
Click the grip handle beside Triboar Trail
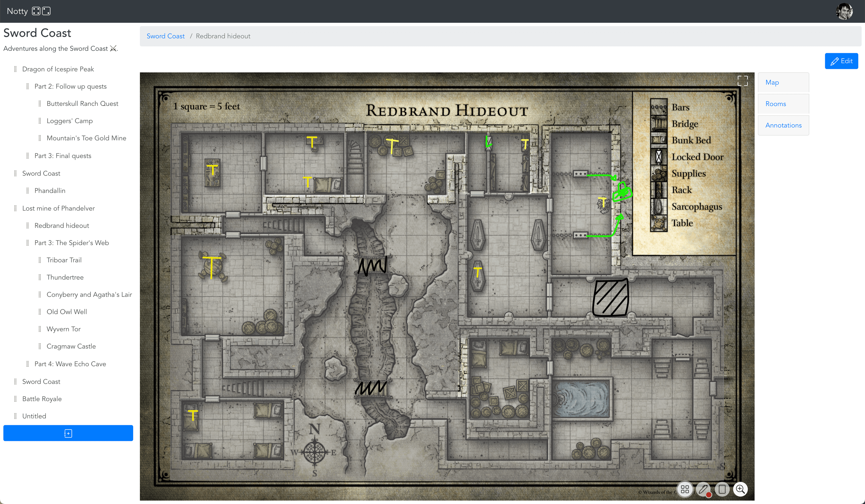(x=39, y=260)
